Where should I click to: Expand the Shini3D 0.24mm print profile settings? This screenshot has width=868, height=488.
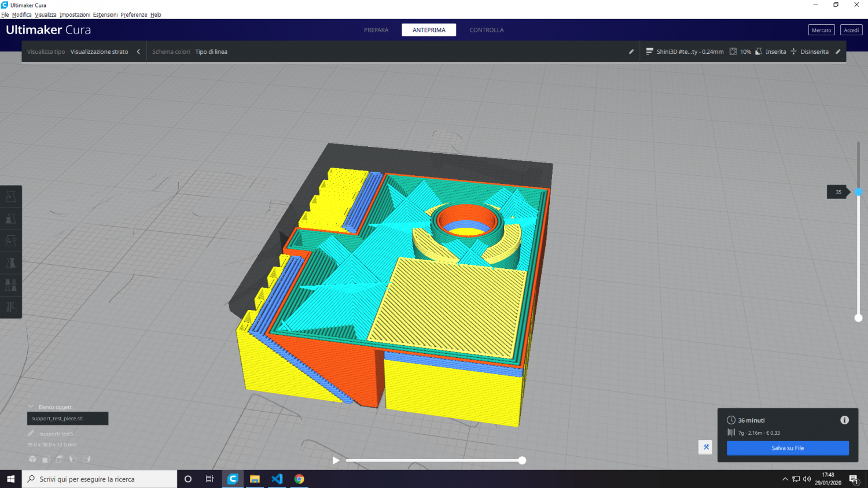coord(685,51)
